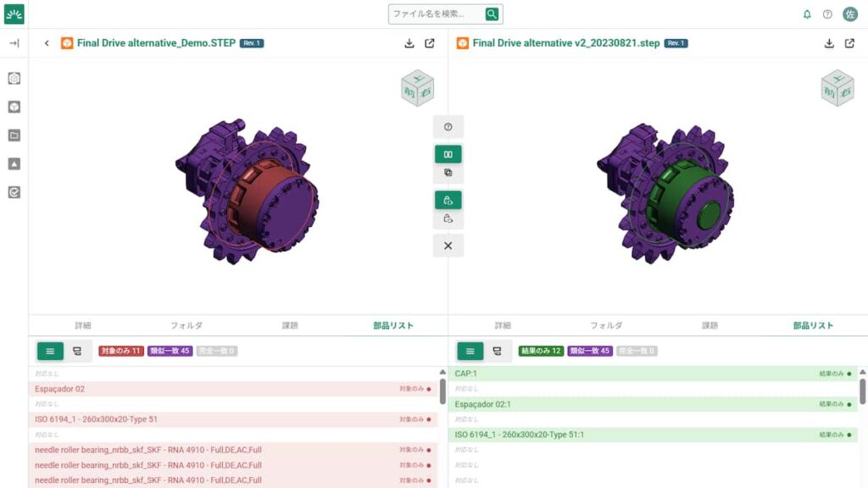Click the green app logo icon
This screenshot has height=488, width=868.
14,14
